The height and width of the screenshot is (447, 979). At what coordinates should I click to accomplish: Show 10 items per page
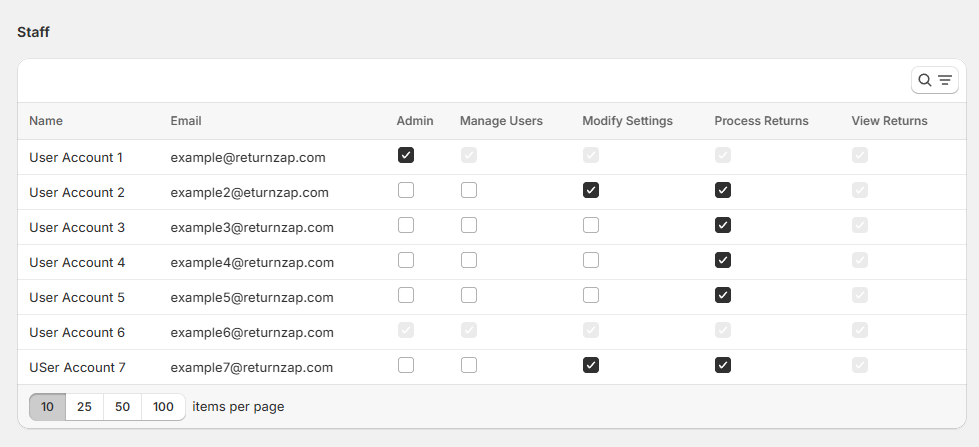47,407
